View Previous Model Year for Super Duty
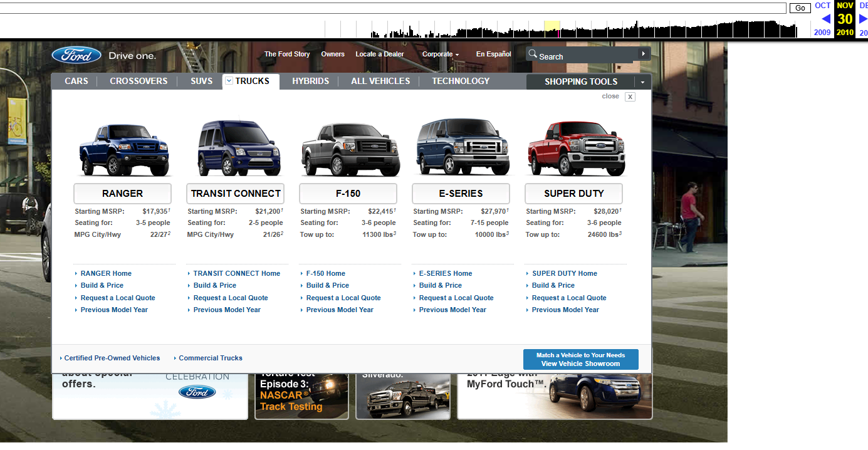 [x=565, y=310]
